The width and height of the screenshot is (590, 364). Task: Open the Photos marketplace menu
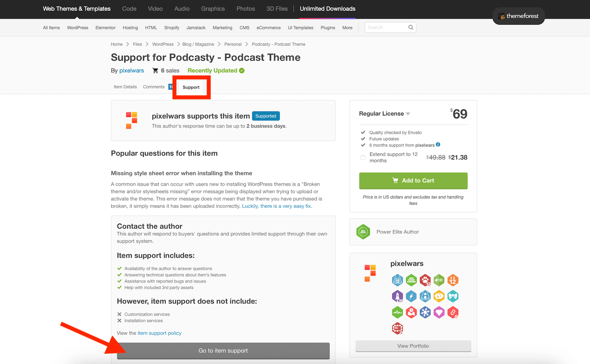(246, 9)
